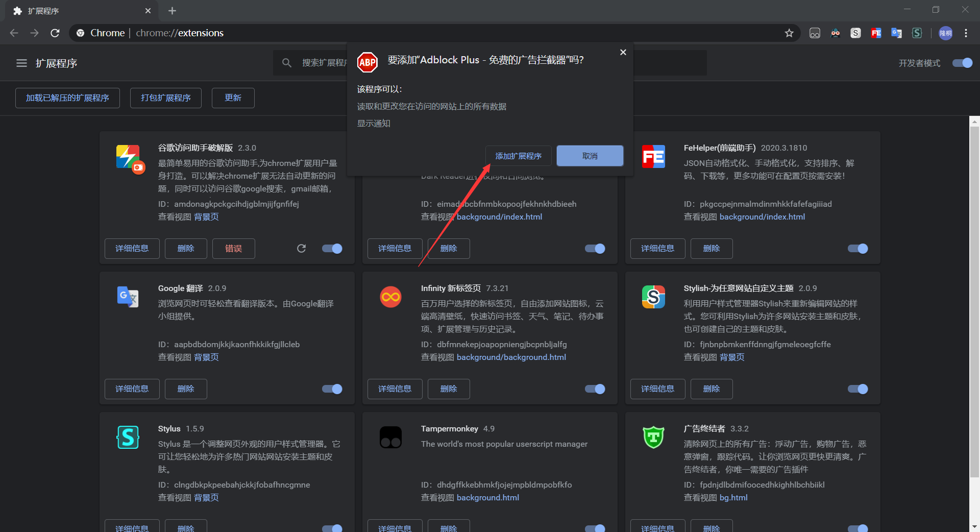Open 详细信息 for Infinity 新标签页
This screenshot has width=980, height=532.
tap(395, 389)
